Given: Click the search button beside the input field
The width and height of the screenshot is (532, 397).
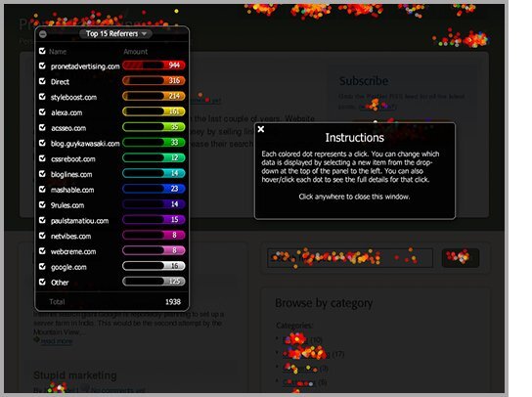Looking at the screenshot, I should point(461,258).
